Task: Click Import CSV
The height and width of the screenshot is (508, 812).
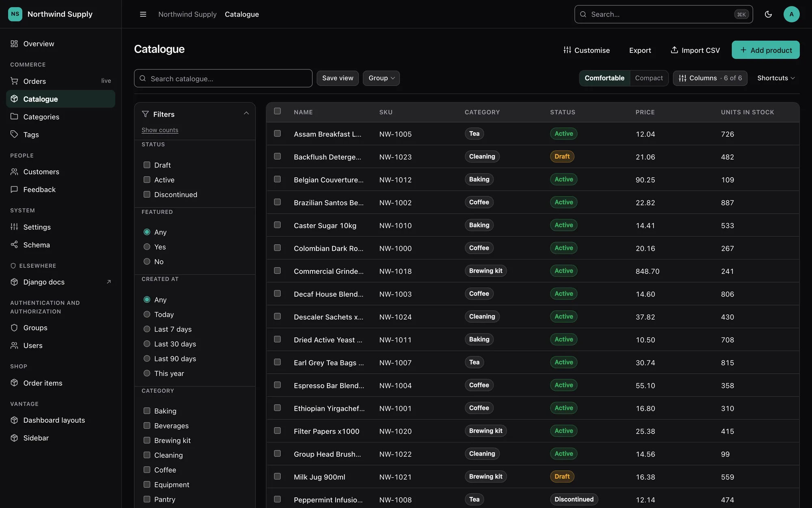Action: pos(695,50)
